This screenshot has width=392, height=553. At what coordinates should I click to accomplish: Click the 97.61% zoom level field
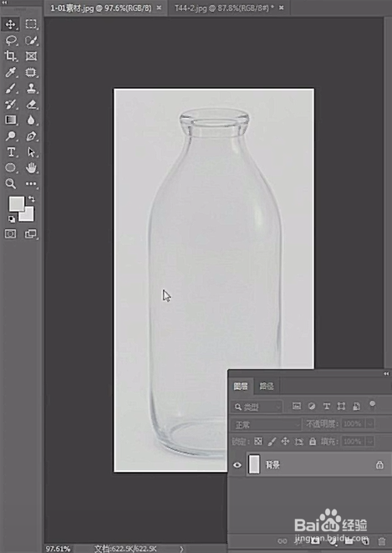pos(58,549)
